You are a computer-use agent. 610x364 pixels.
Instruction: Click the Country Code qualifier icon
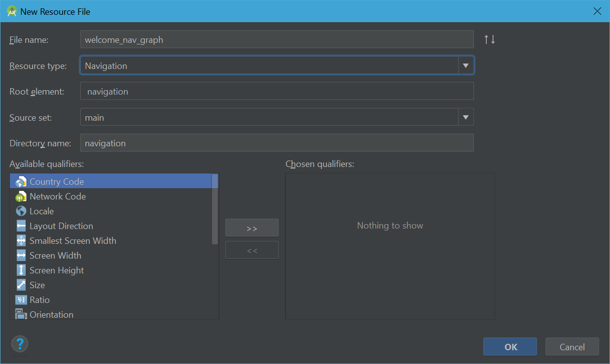pyautogui.click(x=21, y=182)
